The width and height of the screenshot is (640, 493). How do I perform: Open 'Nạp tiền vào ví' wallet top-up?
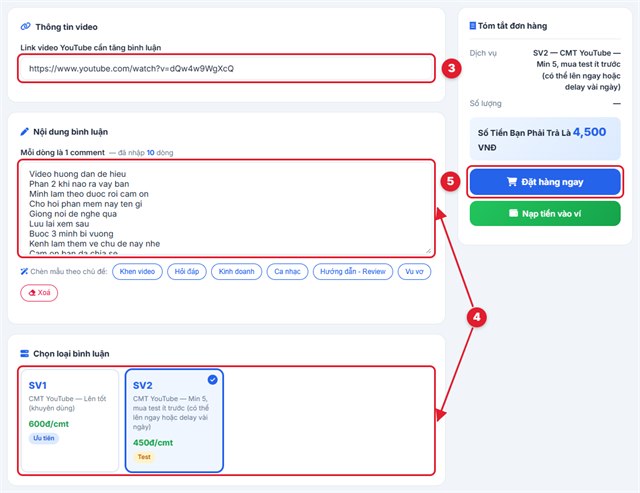click(x=545, y=213)
